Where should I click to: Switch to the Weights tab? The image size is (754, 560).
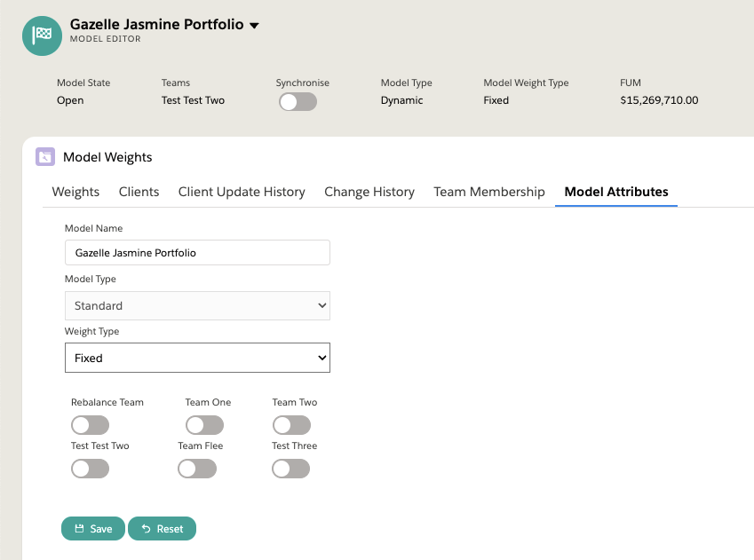[75, 192]
